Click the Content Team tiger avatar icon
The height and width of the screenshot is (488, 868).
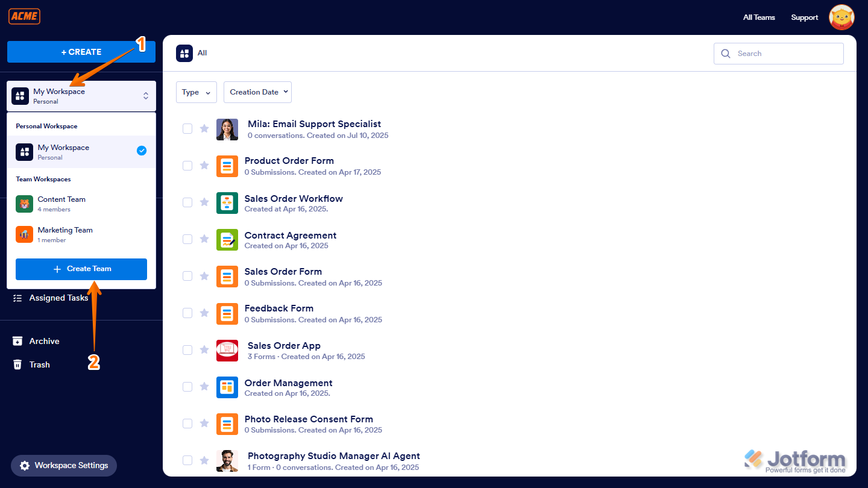click(x=24, y=204)
